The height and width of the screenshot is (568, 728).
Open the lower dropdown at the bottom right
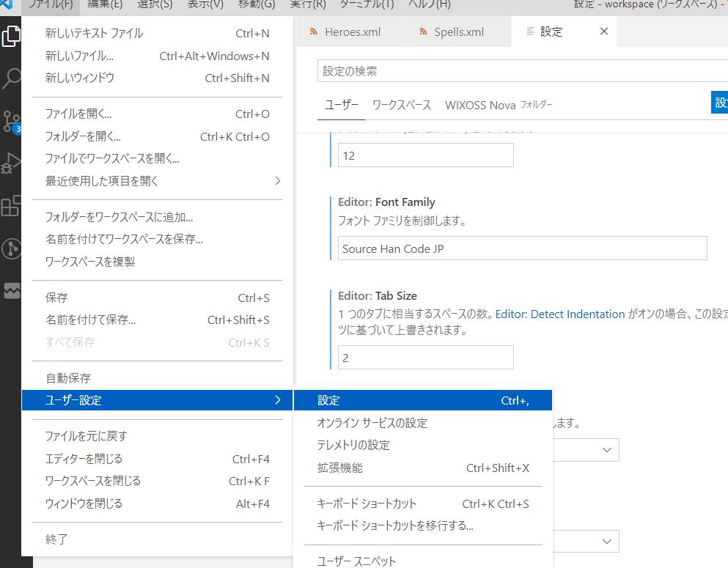coord(586,541)
